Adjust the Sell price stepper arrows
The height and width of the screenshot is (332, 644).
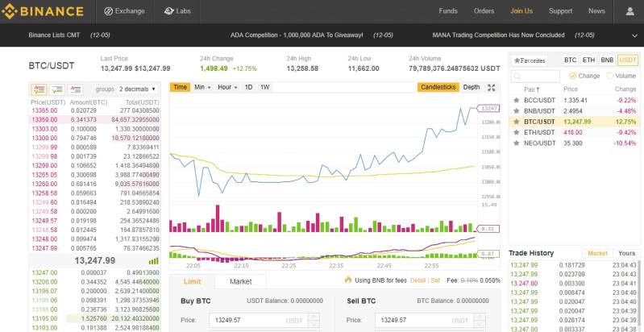point(480,320)
